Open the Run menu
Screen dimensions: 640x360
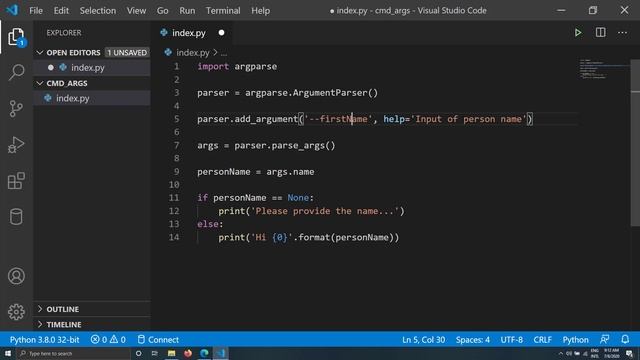187,10
